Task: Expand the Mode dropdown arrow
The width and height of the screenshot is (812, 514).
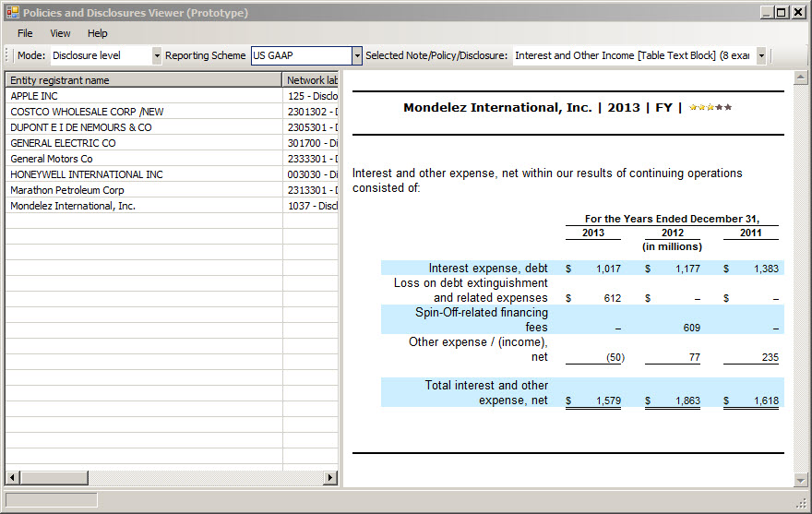Action: (157, 55)
